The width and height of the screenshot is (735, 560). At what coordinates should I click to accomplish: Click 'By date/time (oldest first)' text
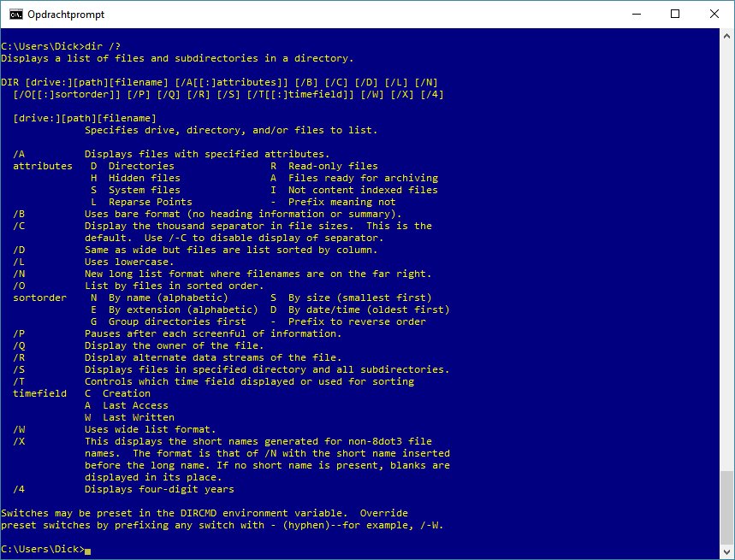pos(369,310)
